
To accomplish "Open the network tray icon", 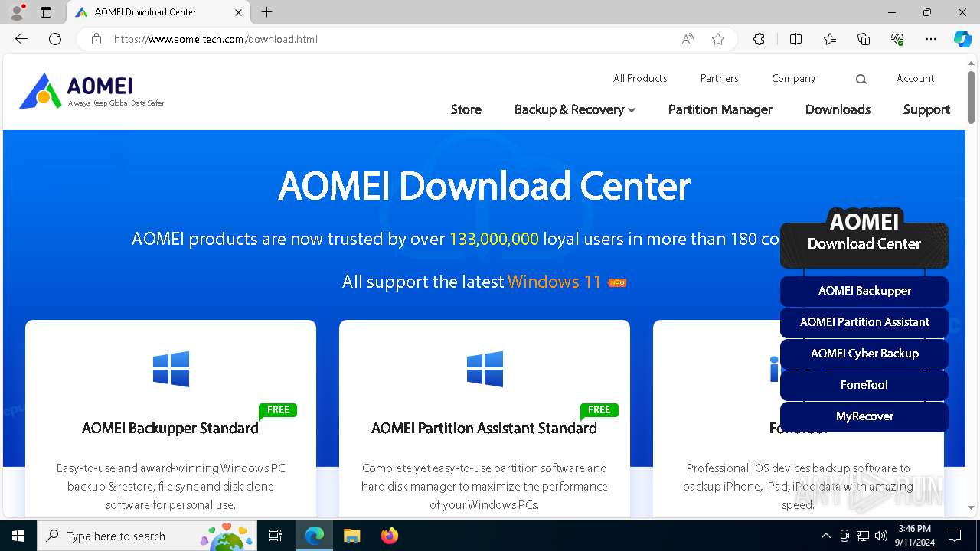I will (x=863, y=536).
